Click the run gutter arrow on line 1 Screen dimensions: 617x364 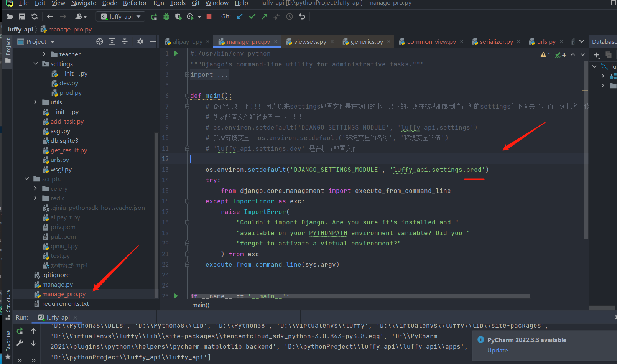[176, 53]
